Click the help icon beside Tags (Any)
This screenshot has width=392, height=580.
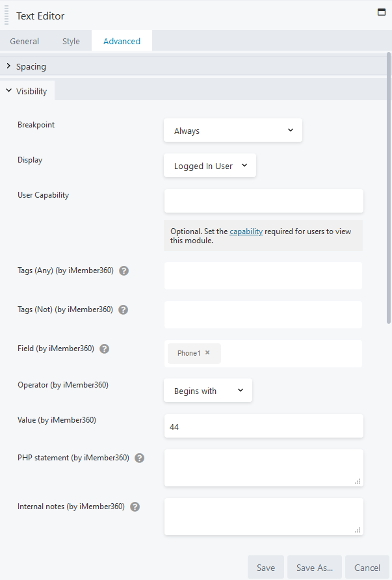[x=124, y=270]
